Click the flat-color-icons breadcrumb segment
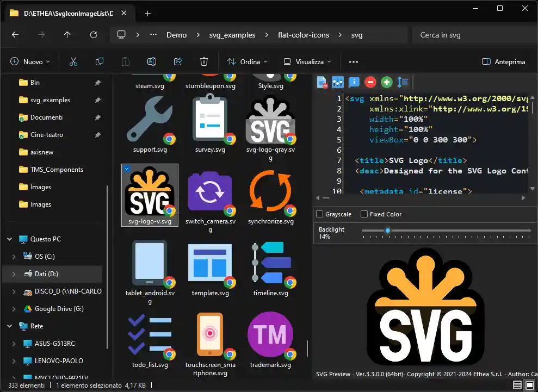 304,35
